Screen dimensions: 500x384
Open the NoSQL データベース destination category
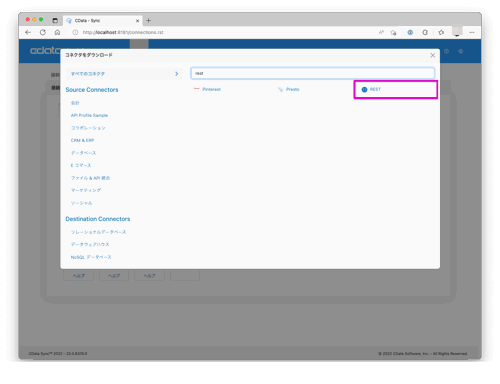(91, 257)
